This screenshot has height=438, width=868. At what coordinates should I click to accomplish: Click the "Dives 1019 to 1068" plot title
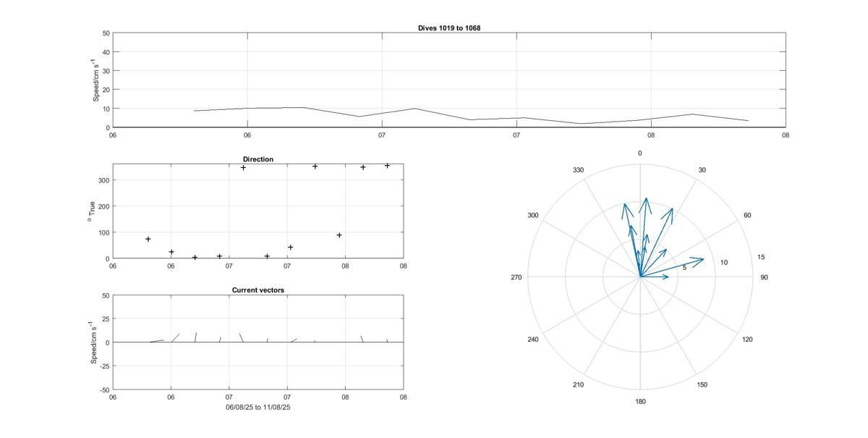click(449, 28)
